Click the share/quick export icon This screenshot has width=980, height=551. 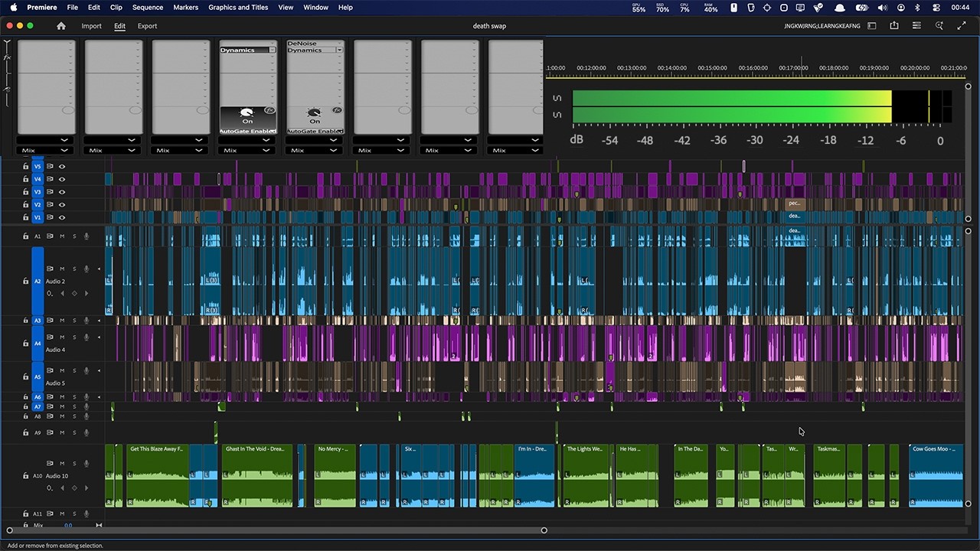coord(893,26)
